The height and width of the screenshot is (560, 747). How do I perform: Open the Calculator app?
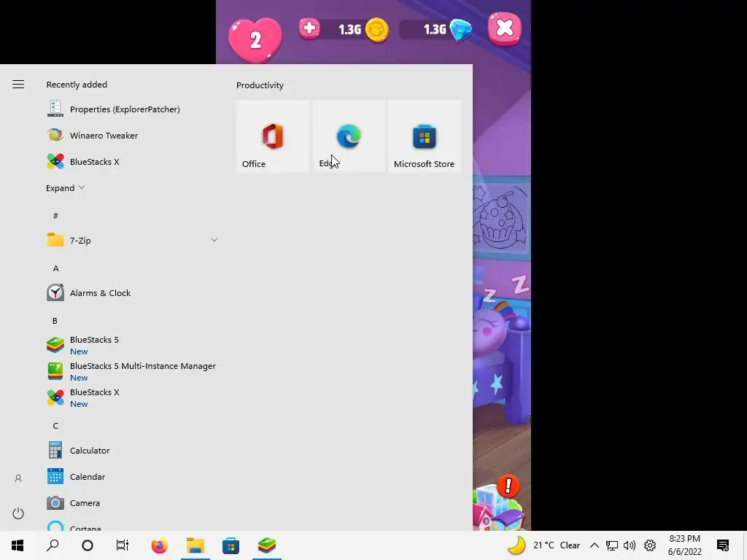point(133,451)
